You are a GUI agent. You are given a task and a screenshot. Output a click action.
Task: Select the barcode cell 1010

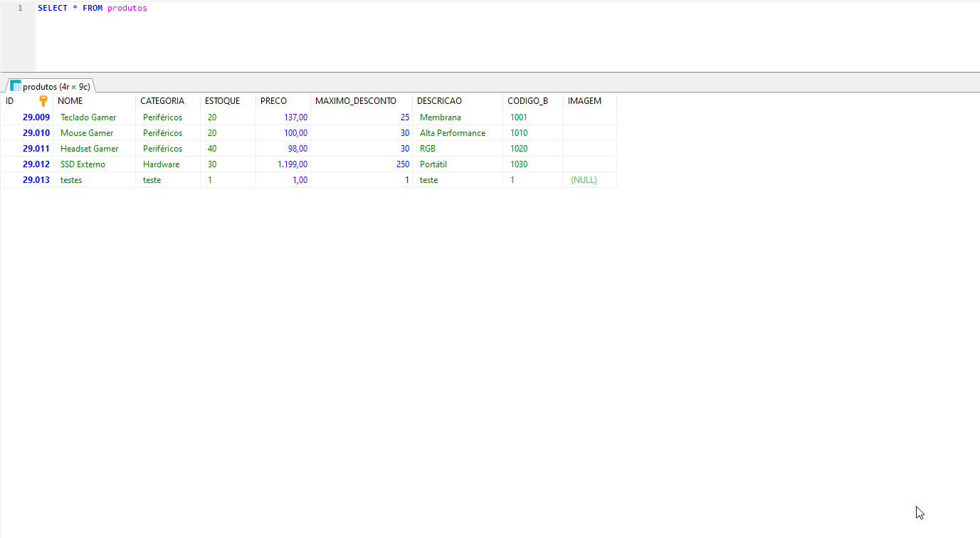533,133
